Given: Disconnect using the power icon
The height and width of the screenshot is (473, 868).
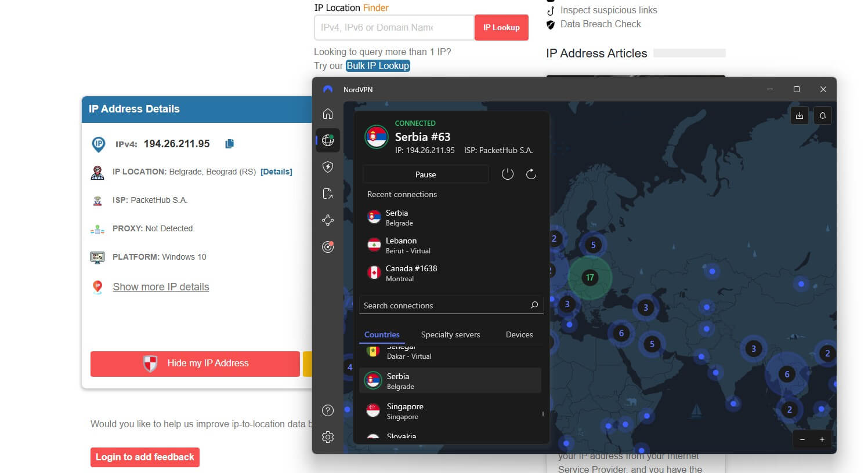Looking at the screenshot, I should click(x=508, y=174).
